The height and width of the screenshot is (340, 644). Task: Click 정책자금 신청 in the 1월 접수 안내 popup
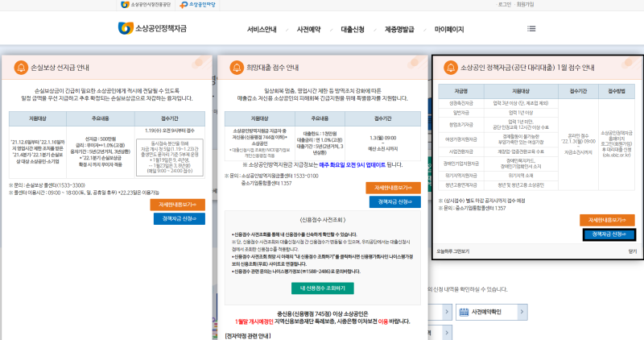click(609, 234)
